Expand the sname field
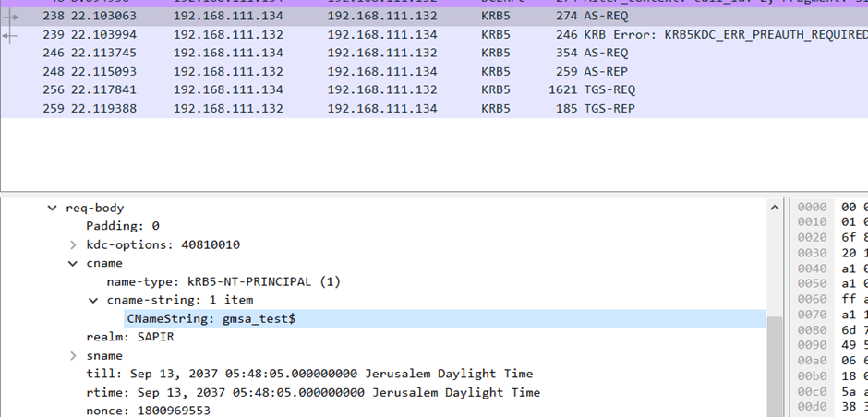 (x=73, y=355)
